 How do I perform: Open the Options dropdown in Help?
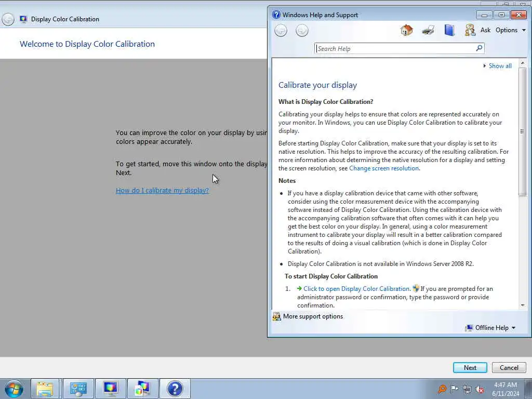(511, 30)
